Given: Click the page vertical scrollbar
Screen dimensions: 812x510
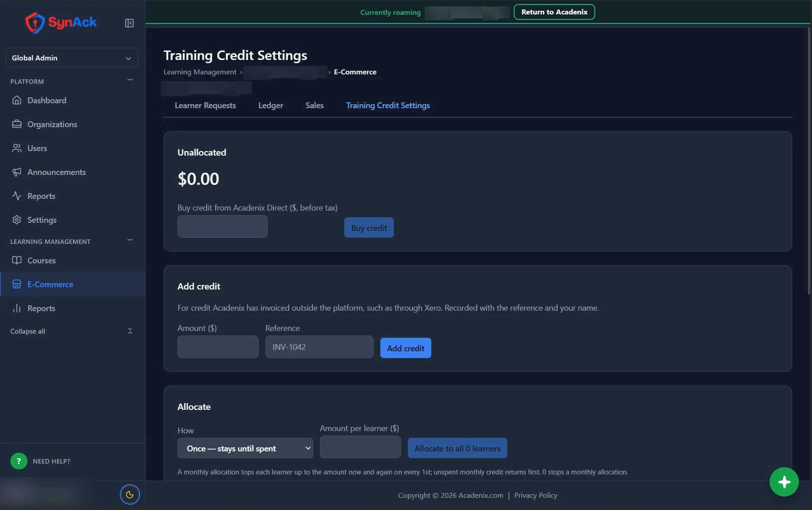Looking at the screenshot, I should click(x=809, y=161).
